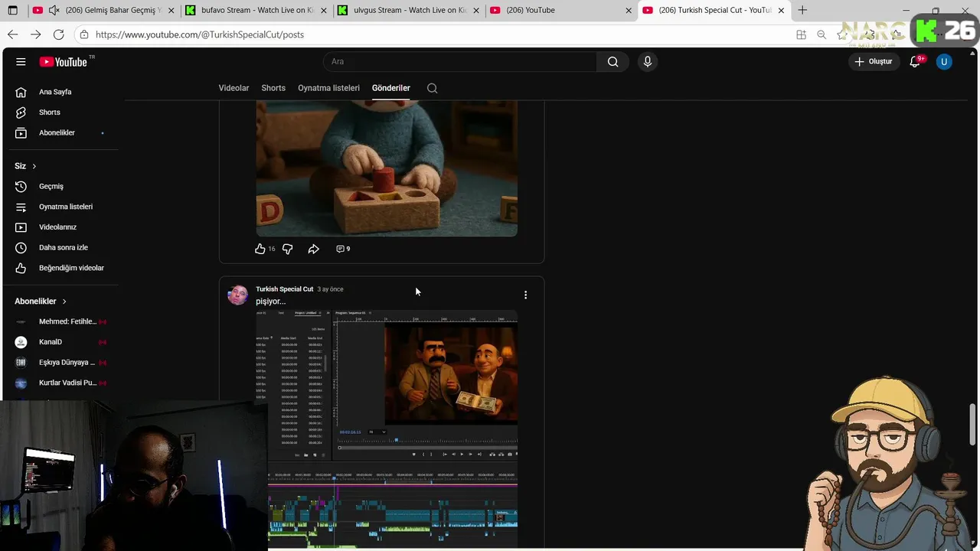Open the 9 comments on post
Viewport: 980px width, 551px height.
click(x=343, y=249)
